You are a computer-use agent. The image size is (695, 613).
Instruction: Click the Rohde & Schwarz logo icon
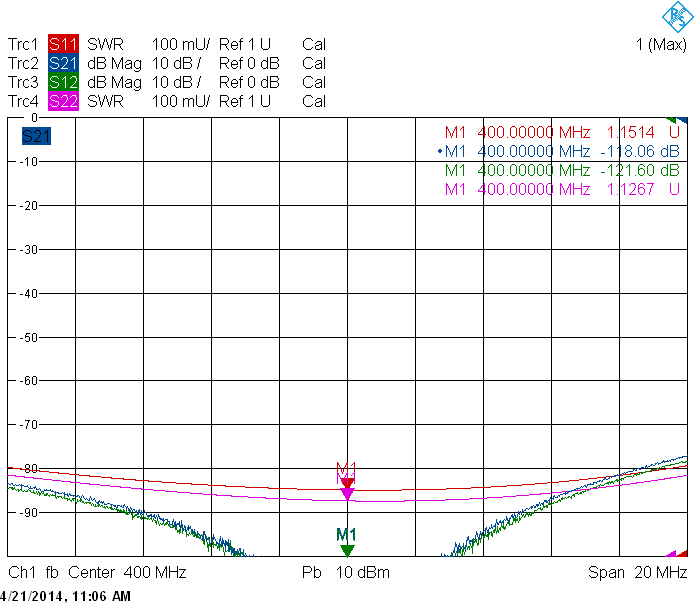click(677, 16)
